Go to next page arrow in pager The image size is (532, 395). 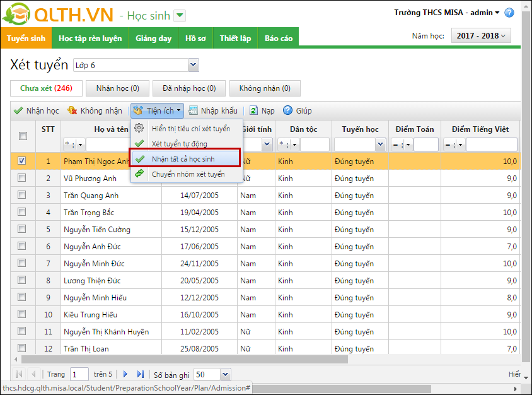tap(125, 374)
